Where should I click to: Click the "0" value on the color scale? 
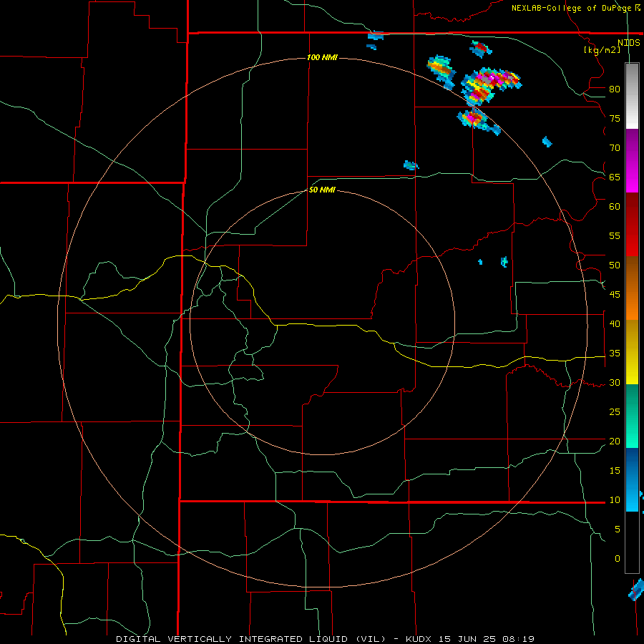618,559
